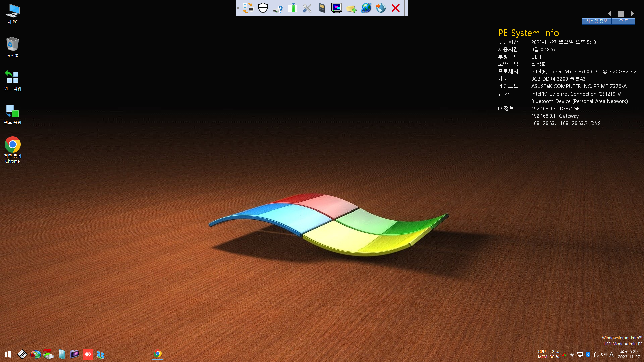The width and height of the screenshot is (644, 362).
Task: Click the mainboard value 'ASUSTeK COMPUTER INC. PRIME Z370-A'
Action: 579,86
